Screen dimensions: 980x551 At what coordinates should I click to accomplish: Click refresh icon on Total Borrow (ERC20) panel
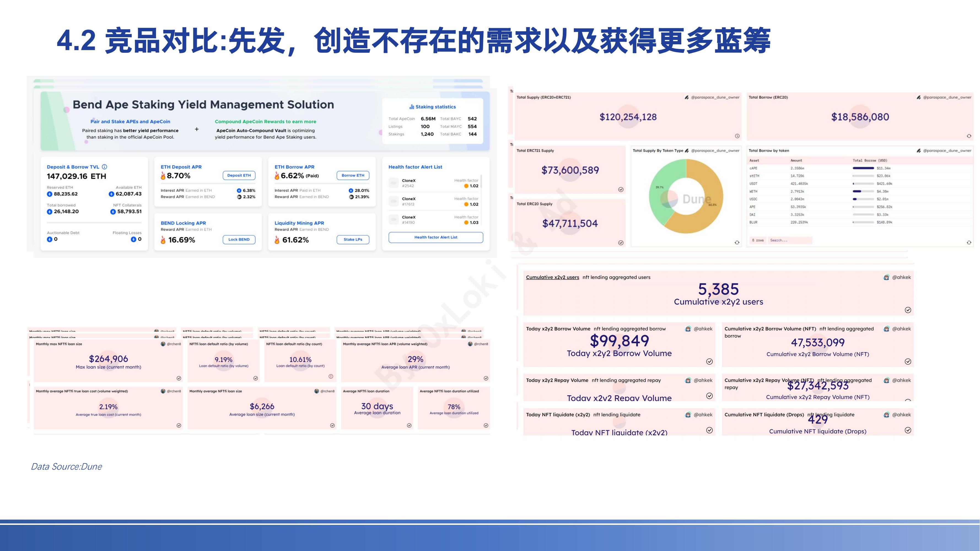point(969,136)
